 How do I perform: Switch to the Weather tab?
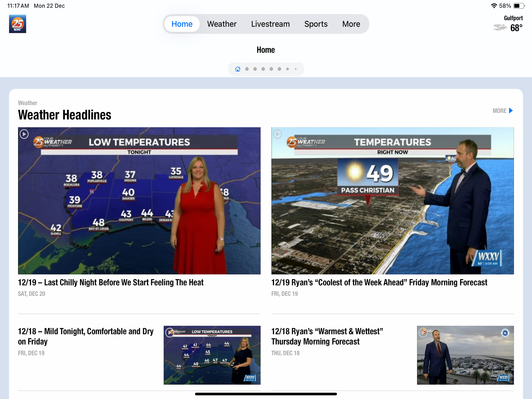(x=222, y=24)
